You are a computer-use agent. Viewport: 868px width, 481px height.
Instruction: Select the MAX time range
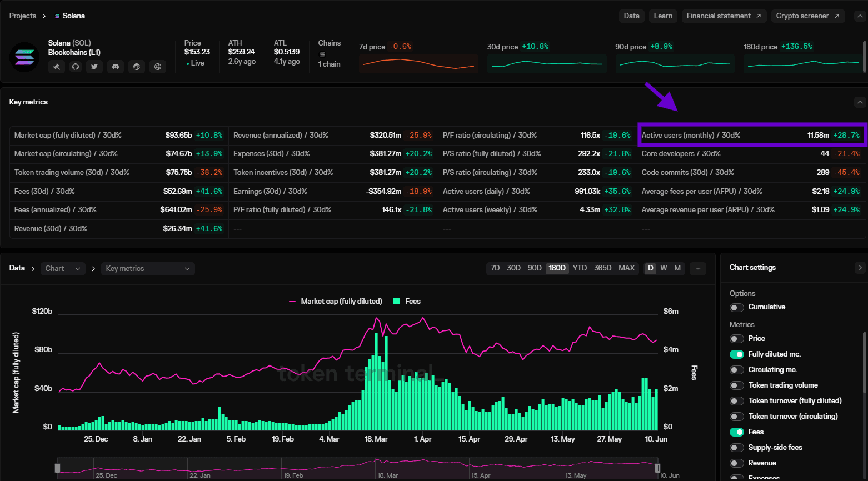coord(626,268)
